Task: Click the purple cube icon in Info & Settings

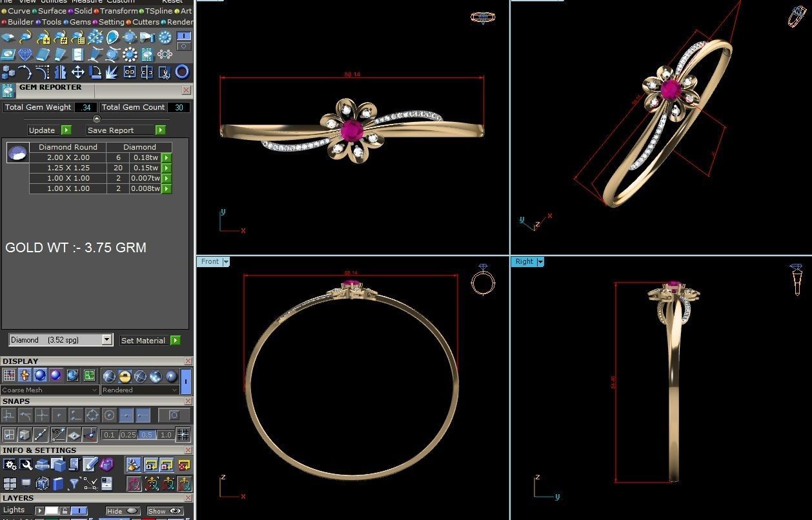Action: (x=107, y=464)
